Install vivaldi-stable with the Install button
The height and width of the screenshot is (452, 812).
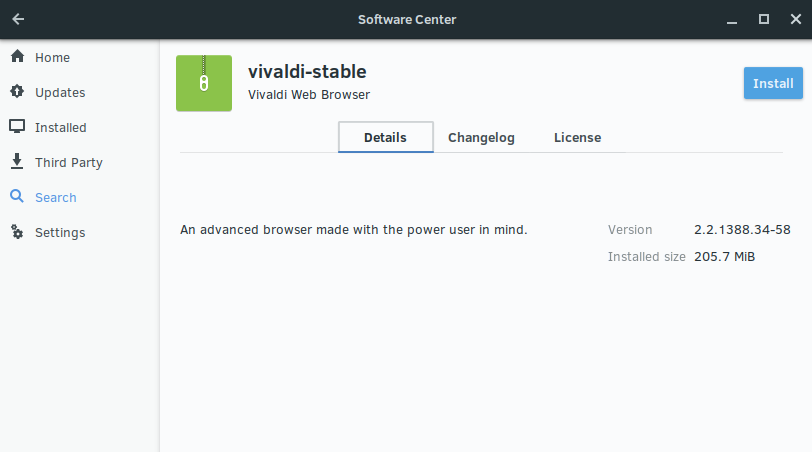point(773,83)
